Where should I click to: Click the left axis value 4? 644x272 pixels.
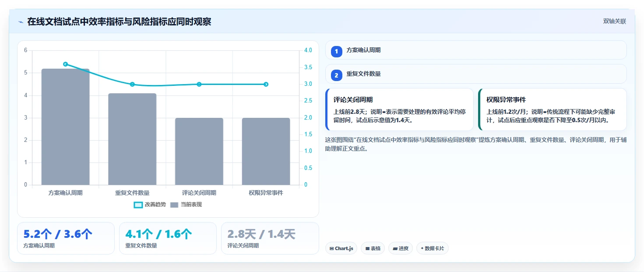pos(25,95)
